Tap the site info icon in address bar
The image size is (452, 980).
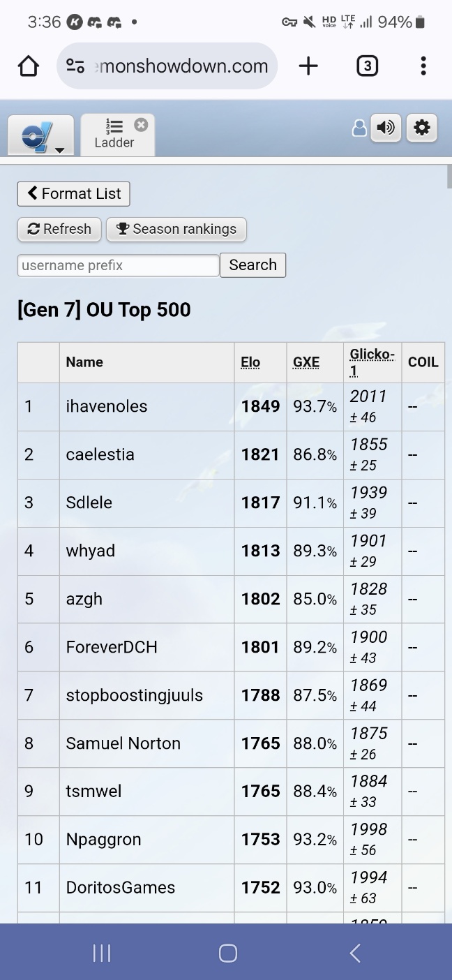pos(75,66)
